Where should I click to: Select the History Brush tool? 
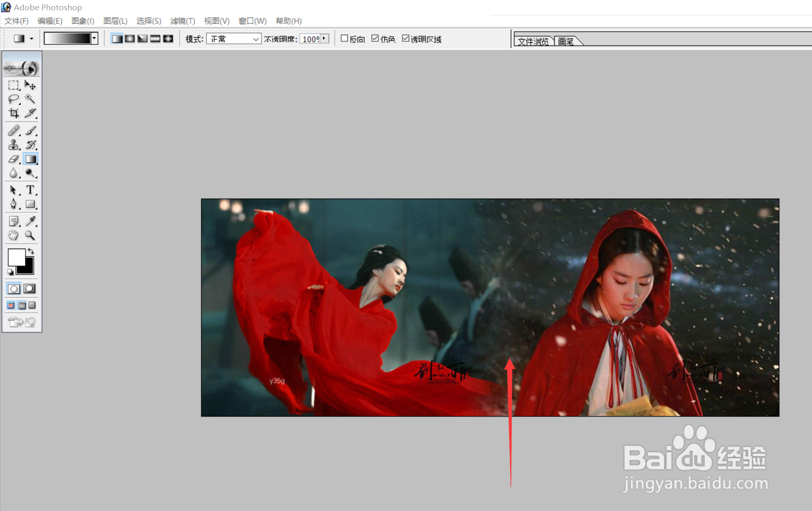30,145
